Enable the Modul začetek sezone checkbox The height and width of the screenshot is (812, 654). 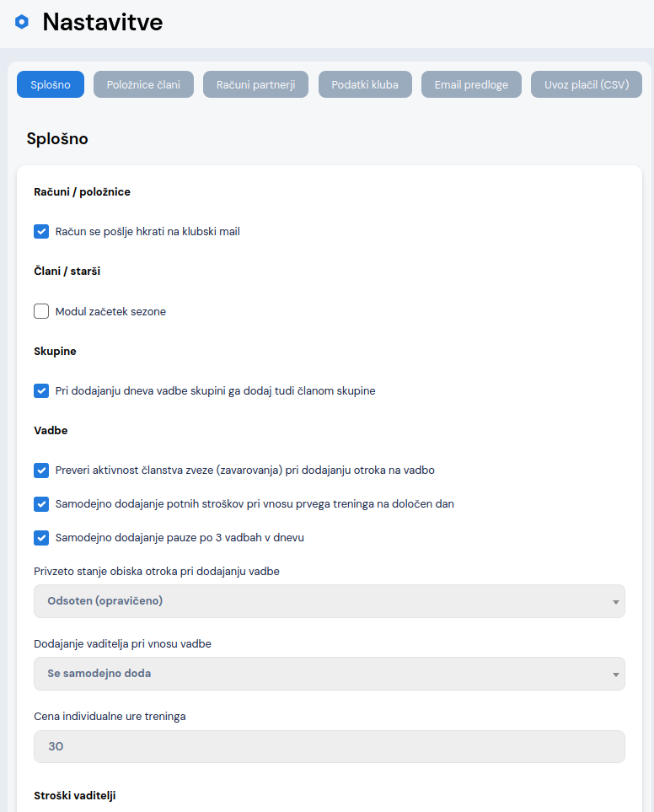tap(41, 311)
